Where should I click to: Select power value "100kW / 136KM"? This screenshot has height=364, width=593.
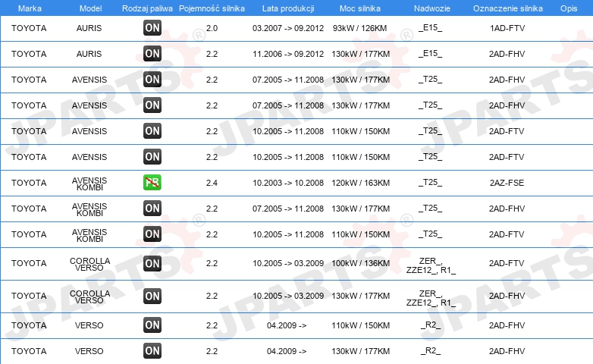click(x=360, y=263)
